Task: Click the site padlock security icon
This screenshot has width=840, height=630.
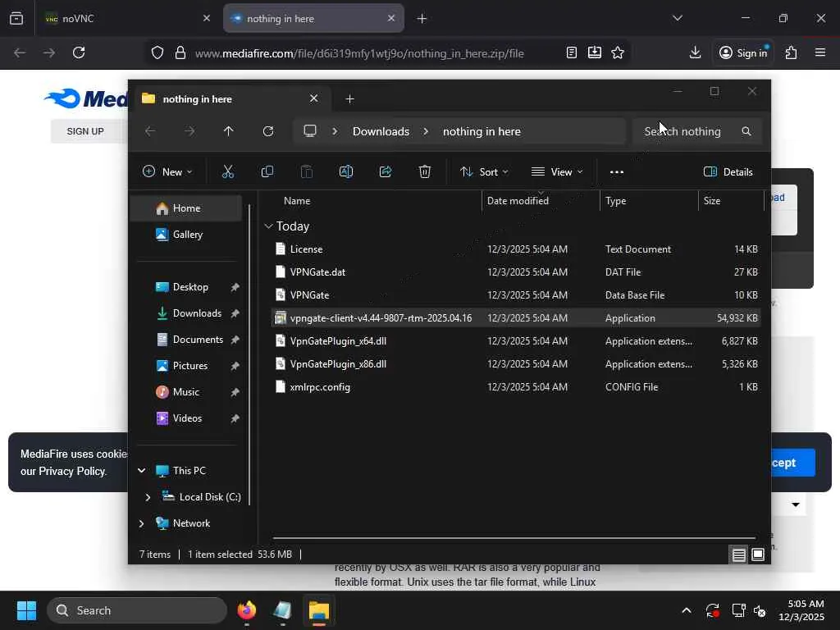Action: tap(180, 52)
